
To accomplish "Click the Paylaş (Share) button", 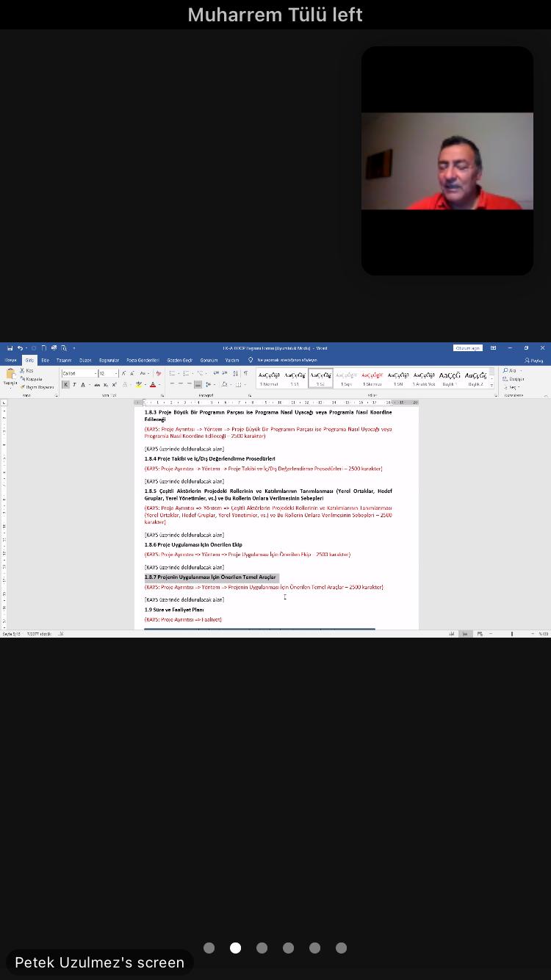I will [534, 360].
